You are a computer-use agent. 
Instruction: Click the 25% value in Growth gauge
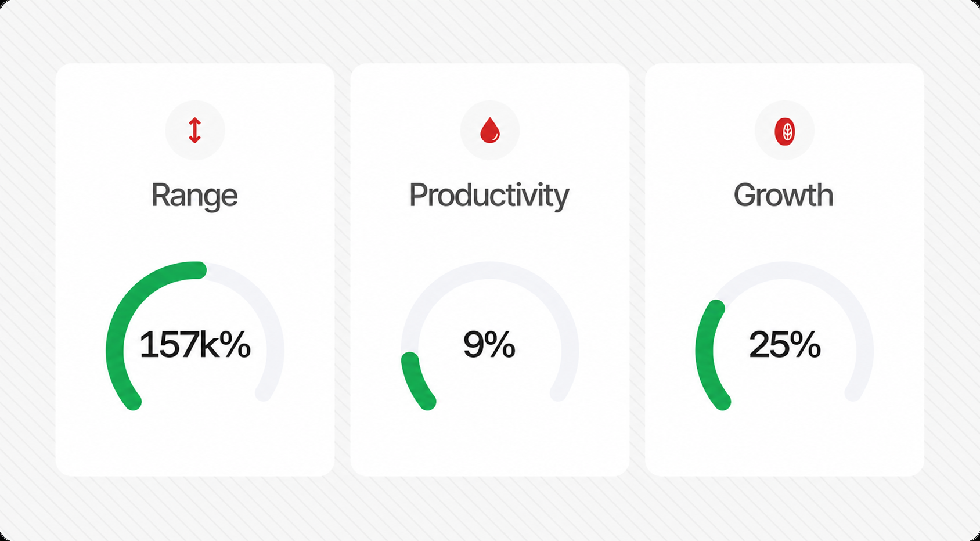click(785, 345)
